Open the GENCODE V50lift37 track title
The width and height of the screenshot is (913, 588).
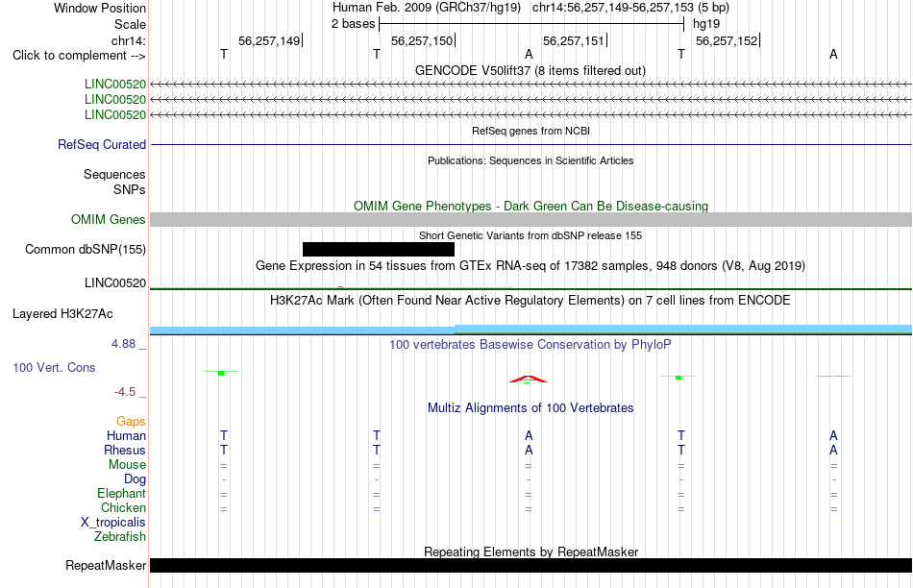click(530, 70)
